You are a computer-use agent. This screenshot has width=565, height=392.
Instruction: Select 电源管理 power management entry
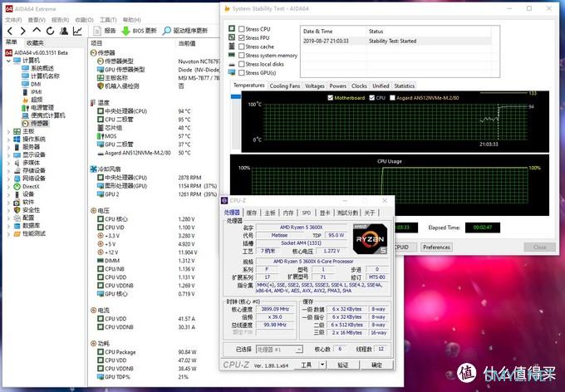coord(42,108)
